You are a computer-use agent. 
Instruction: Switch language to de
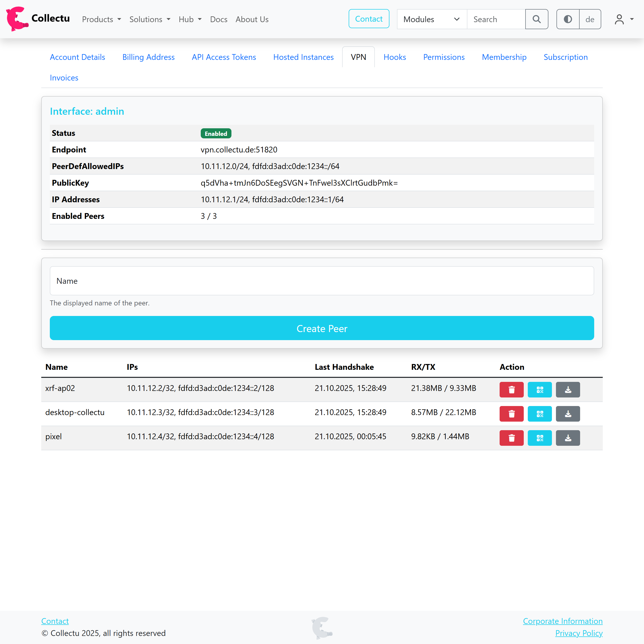pos(590,19)
